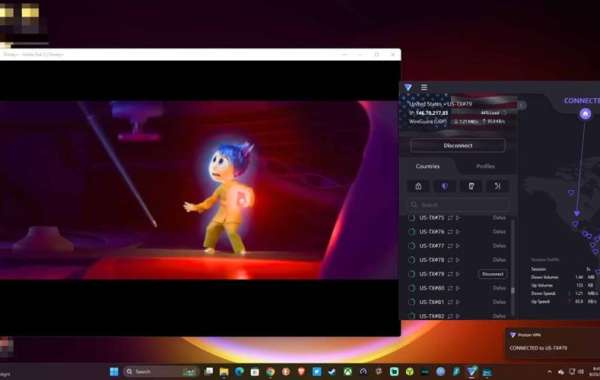
Task: Open the NetShield shield feature icon
Action: (x=444, y=186)
